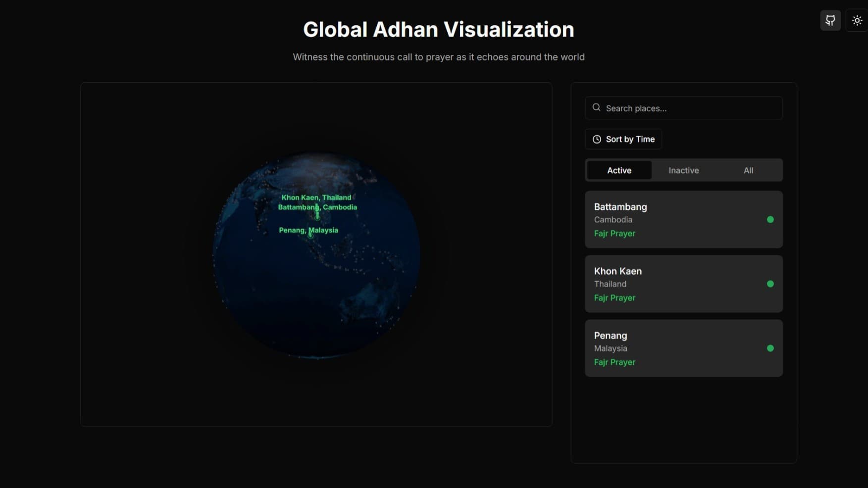868x488 pixels.
Task: Toggle the green status dot on Battambang card
Action: tap(770, 219)
